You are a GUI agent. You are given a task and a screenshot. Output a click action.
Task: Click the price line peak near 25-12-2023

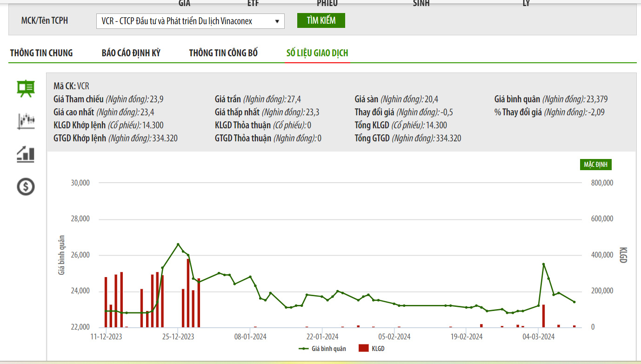click(x=178, y=244)
